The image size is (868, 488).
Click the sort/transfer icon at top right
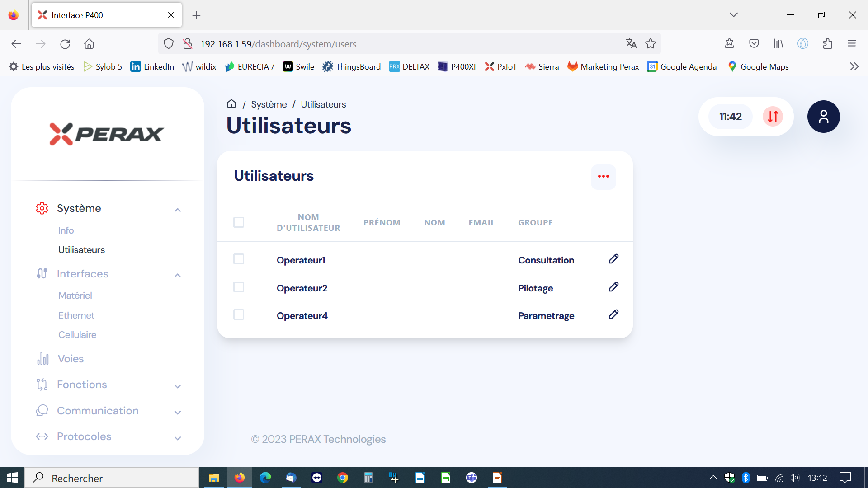coord(773,117)
